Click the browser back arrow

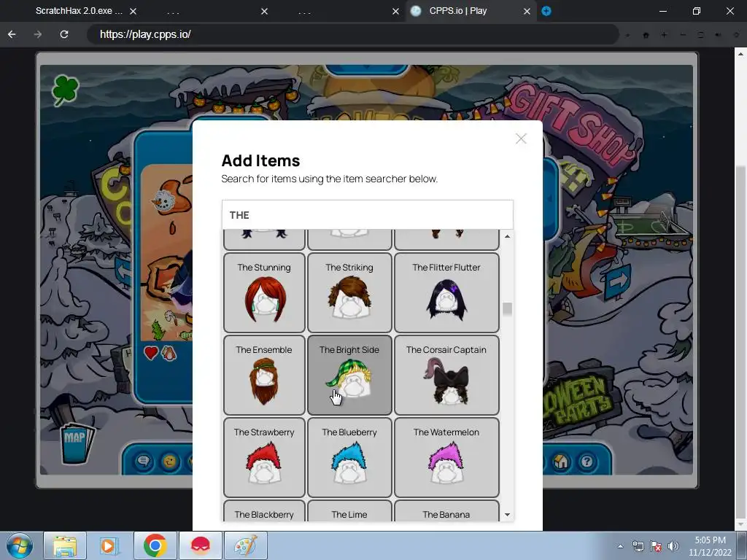12,34
